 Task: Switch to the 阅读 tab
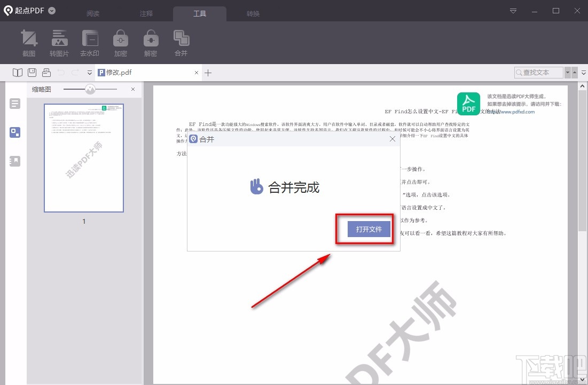pyautogui.click(x=93, y=13)
